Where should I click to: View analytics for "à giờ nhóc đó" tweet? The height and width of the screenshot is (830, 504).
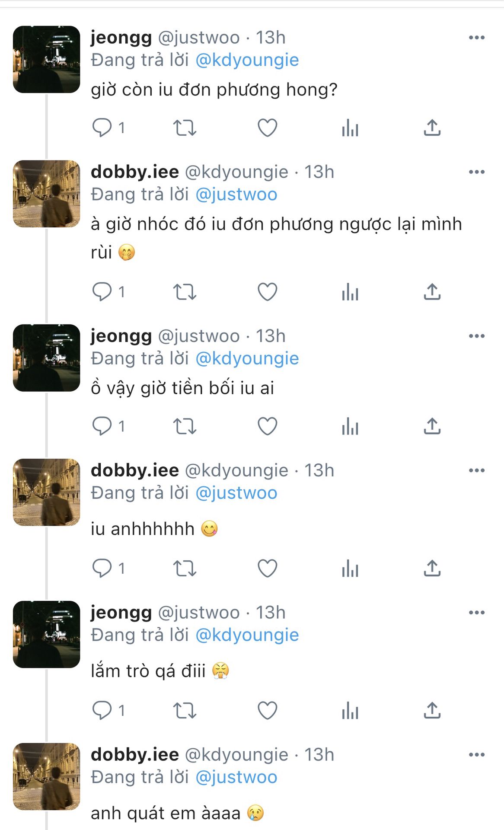(x=350, y=292)
